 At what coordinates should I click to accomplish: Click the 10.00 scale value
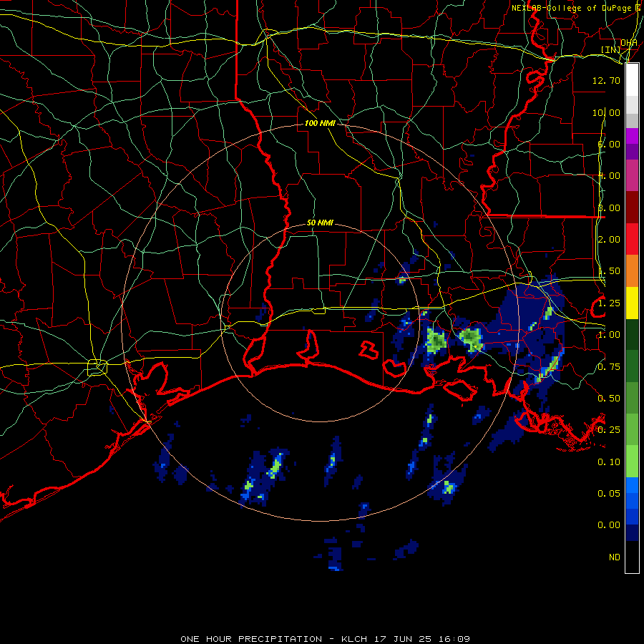(606, 112)
